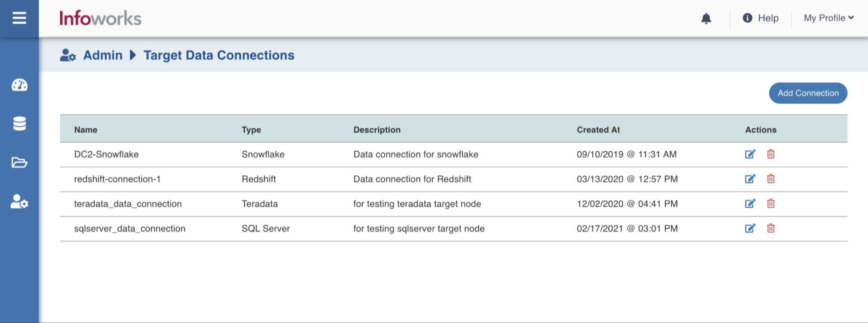Click the 02/17/2021 @ 03:01 PM timestamp
This screenshot has height=323, width=868.
point(627,228)
